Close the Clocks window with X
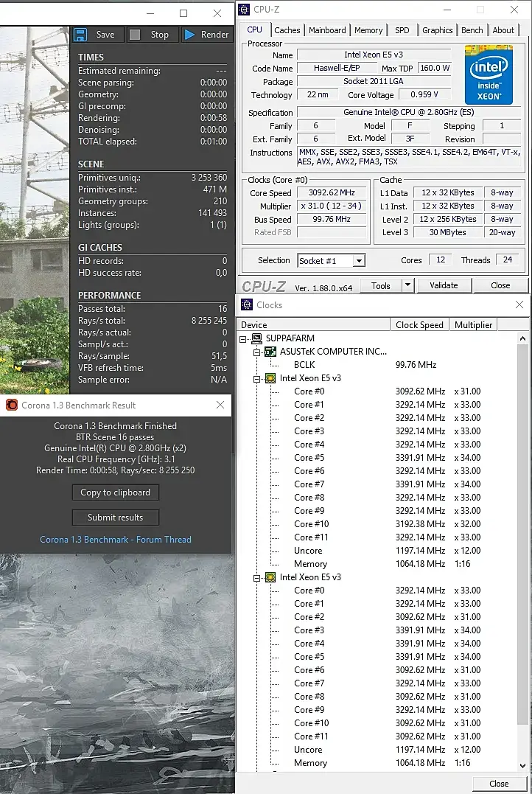Screen dimensions: 532x794 point(519,304)
